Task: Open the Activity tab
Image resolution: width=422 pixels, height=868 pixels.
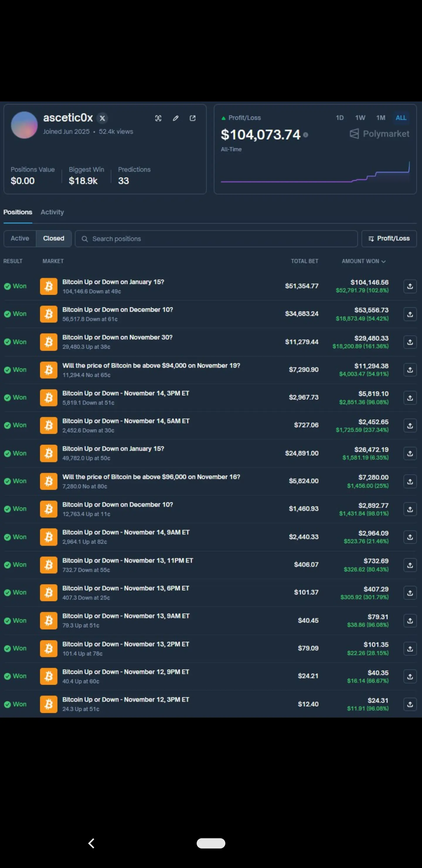Action: tap(52, 212)
